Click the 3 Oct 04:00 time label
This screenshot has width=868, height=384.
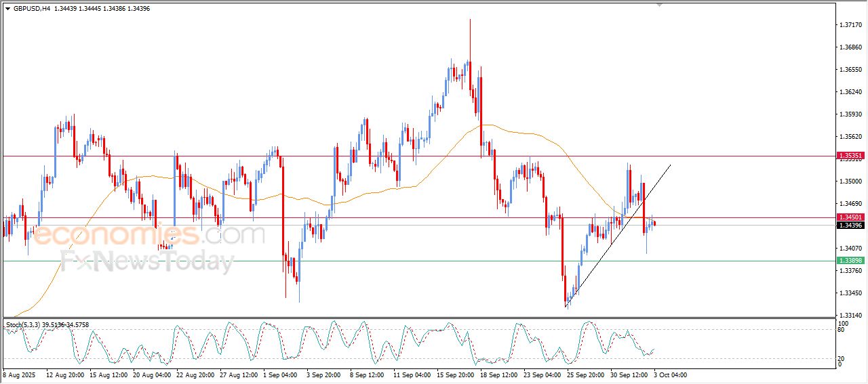[670, 374]
